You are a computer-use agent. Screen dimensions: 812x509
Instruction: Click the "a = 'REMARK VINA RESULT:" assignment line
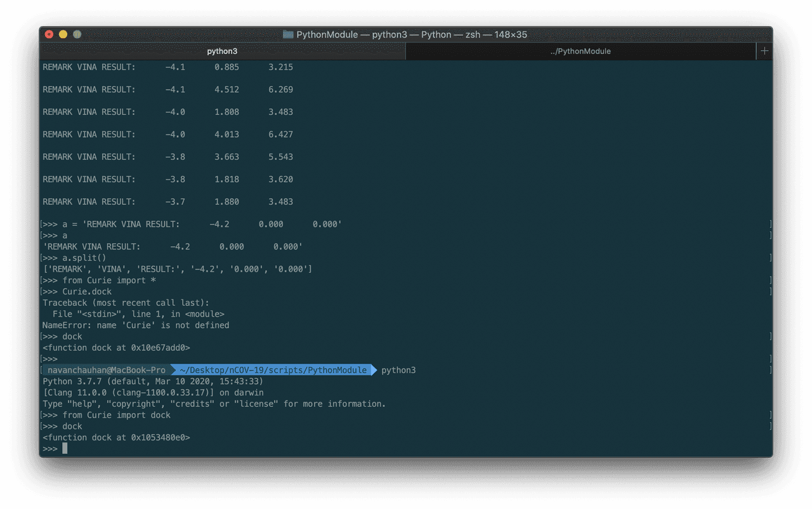202,224
